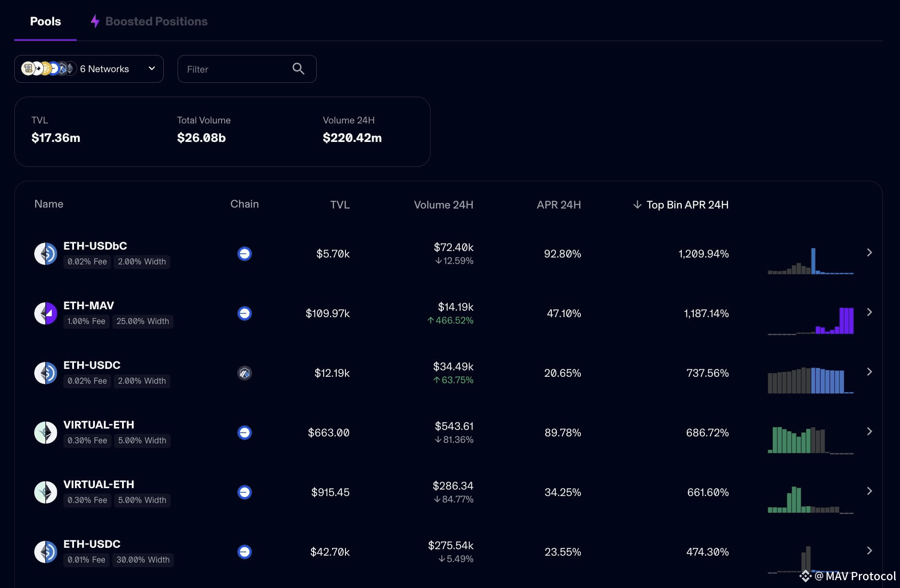Viewport: 900px width, 588px height.
Task: Open ETH-USDC 737.56% liquidity chart
Action: pyautogui.click(x=810, y=380)
